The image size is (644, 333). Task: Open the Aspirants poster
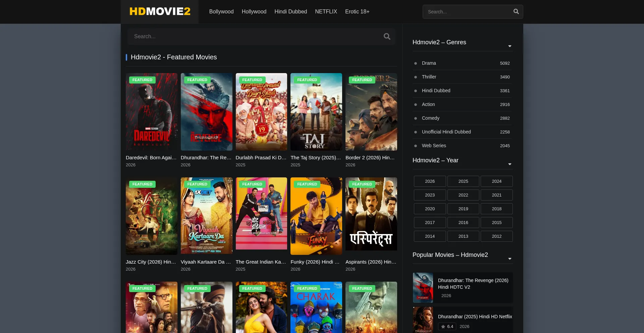pos(371,214)
